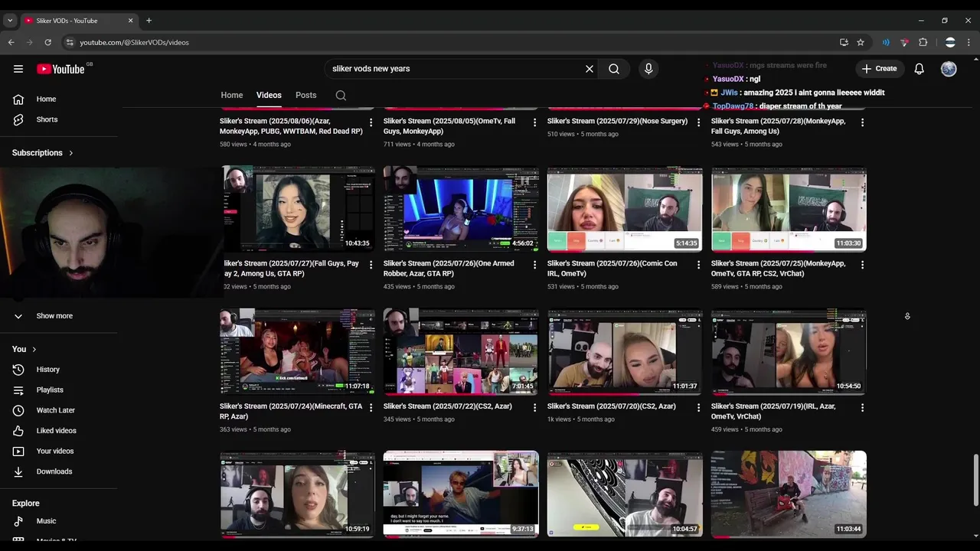This screenshot has width=980, height=551.
Task: Open options for 2025/07/25 stream video
Action: point(862,265)
